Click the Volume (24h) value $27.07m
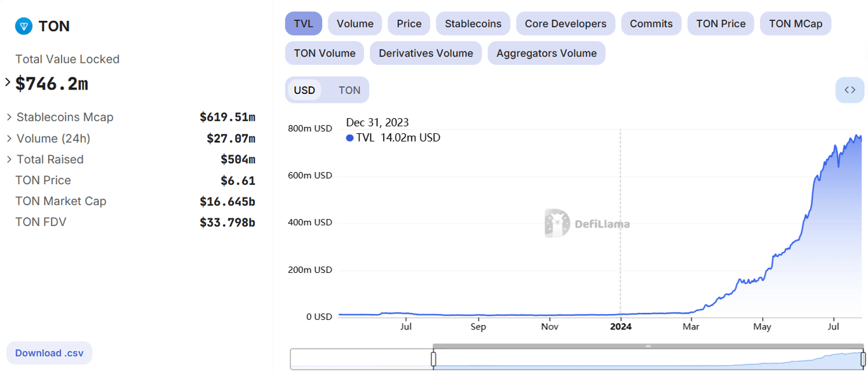This screenshot has width=868, height=372. tap(231, 138)
